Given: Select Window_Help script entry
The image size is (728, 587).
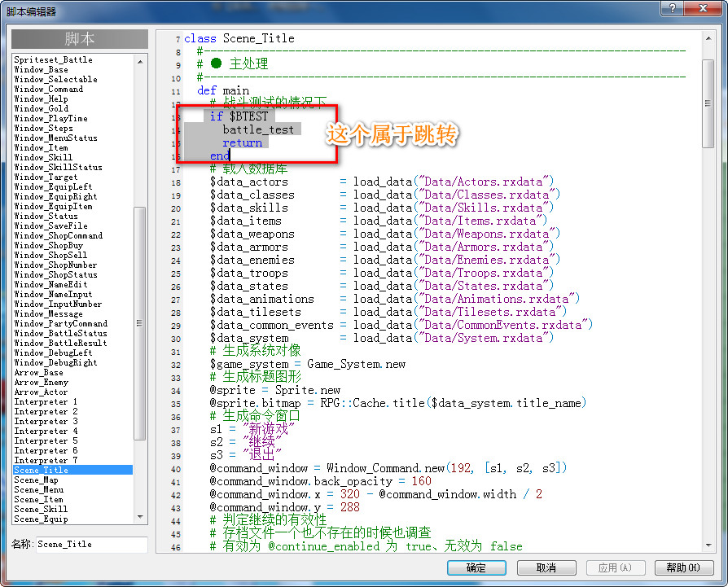Looking at the screenshot, I should tap(42, 99).
